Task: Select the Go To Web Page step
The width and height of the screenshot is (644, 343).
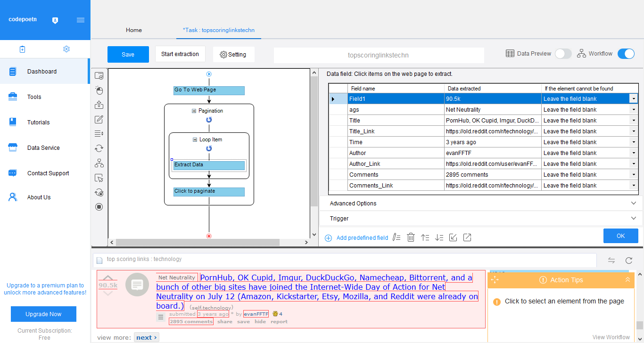Action: coord(209,90)
